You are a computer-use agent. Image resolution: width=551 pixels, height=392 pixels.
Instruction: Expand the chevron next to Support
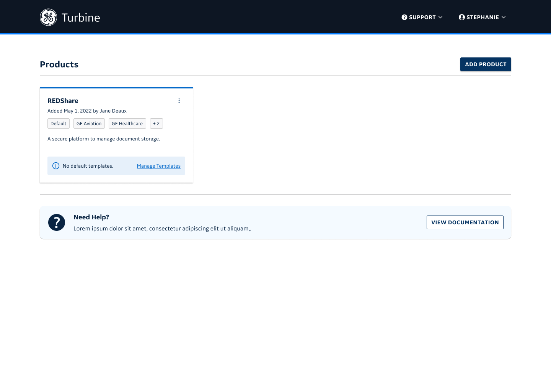440,17
